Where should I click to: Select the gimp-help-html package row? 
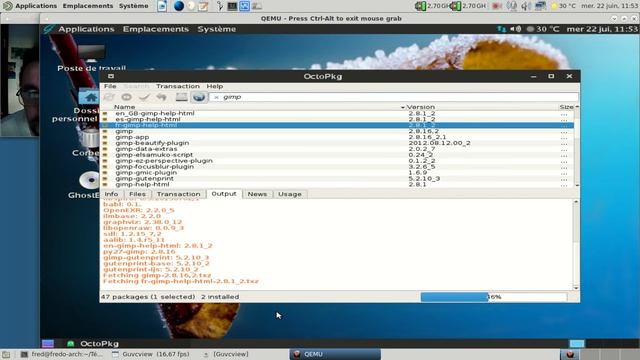pyautogui.click(x=337, y=184)
